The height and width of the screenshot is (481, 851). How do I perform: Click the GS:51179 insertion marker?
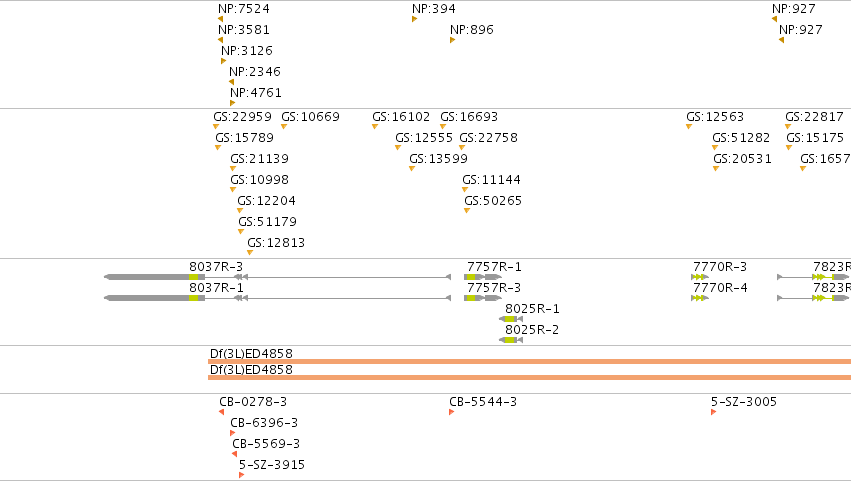(241, 232)
